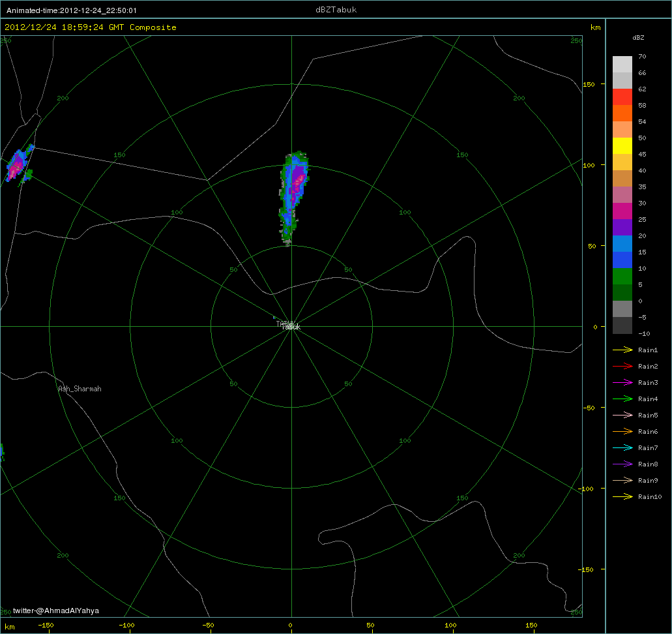The height and width of the screenshot is (634, 672).
Task: Click the Rain1 legend label
Action: pos(648,350)
